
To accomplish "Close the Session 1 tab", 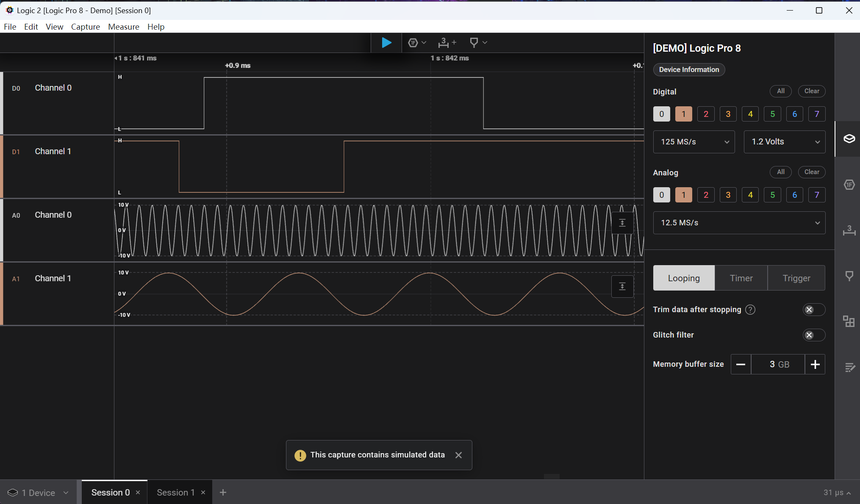I will click(203, 493).
